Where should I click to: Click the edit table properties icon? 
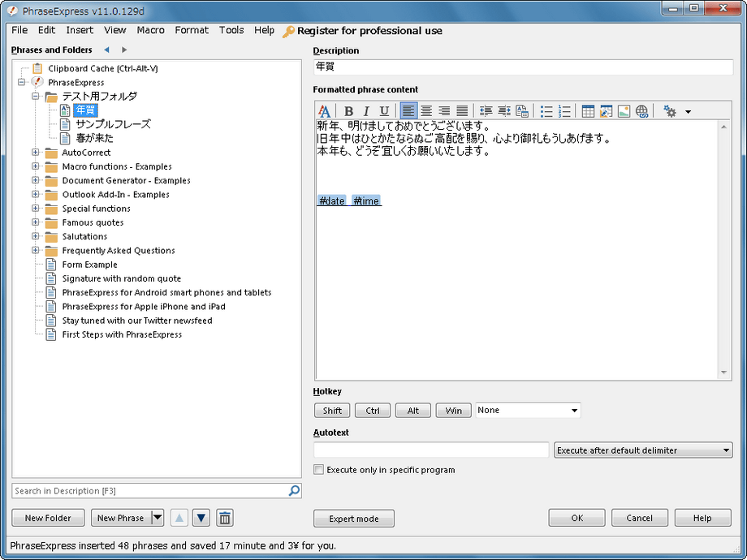(x=606, y=111)
